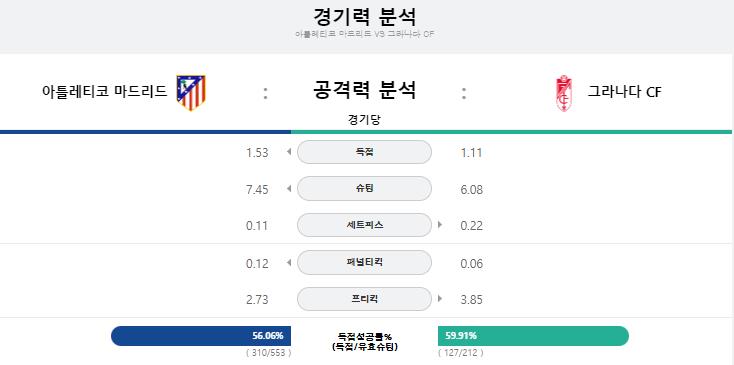734x365 pixels.
Task: Click the blue 56.06% success rate bar
Action: (201, 336)
